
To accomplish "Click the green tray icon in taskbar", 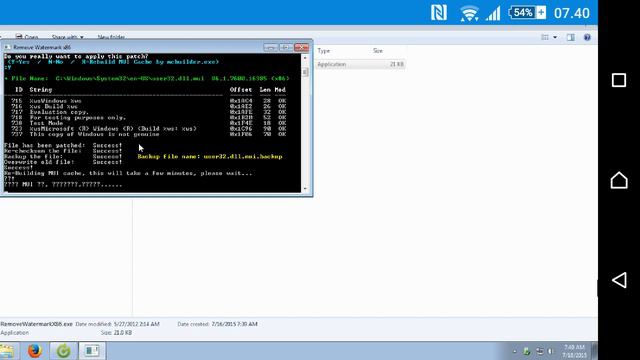I will click(527, 351).
